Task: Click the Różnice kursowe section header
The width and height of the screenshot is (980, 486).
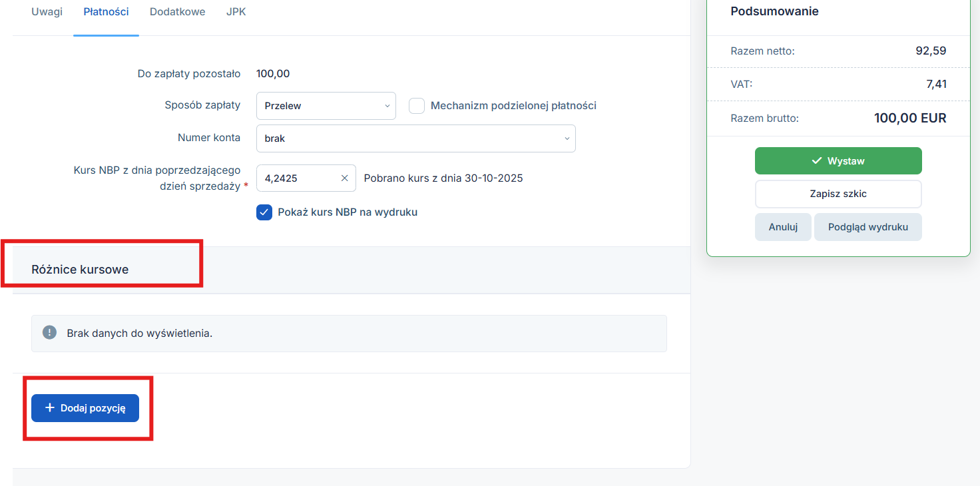Action: pyautogui.click(x=80, y=270)
